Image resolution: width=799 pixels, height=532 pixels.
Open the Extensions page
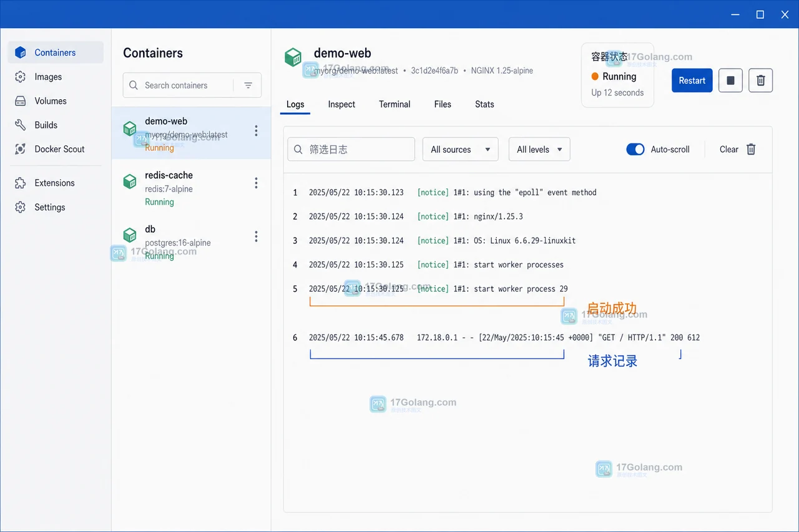pyautogui.click(x=56, y=183)
